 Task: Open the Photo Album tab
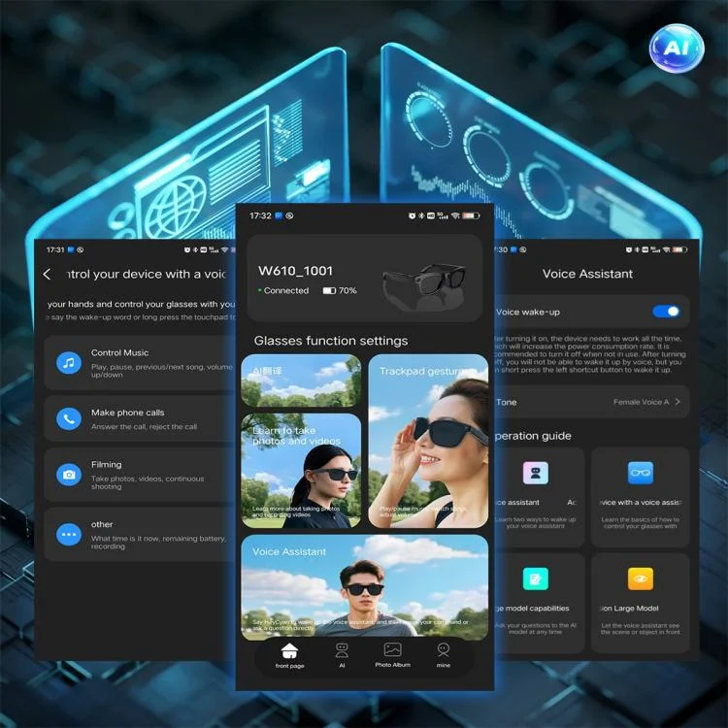(392, 655)
